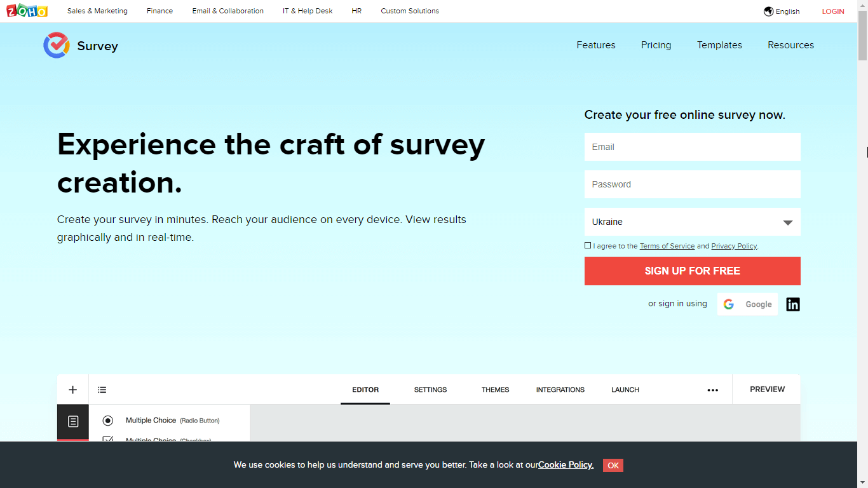Open the Finance menu
The width and height of the screenshot is (868, 488).
(x=159, y=11)
